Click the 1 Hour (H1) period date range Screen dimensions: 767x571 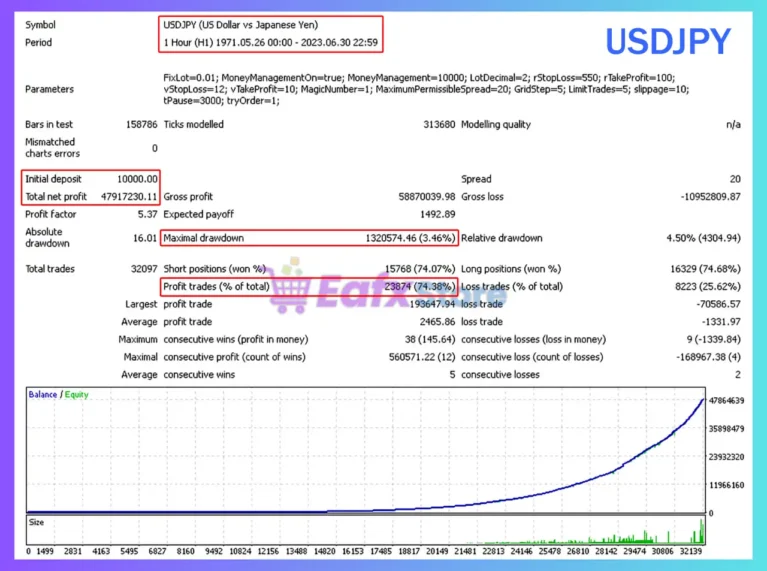(x=271, y=43)
